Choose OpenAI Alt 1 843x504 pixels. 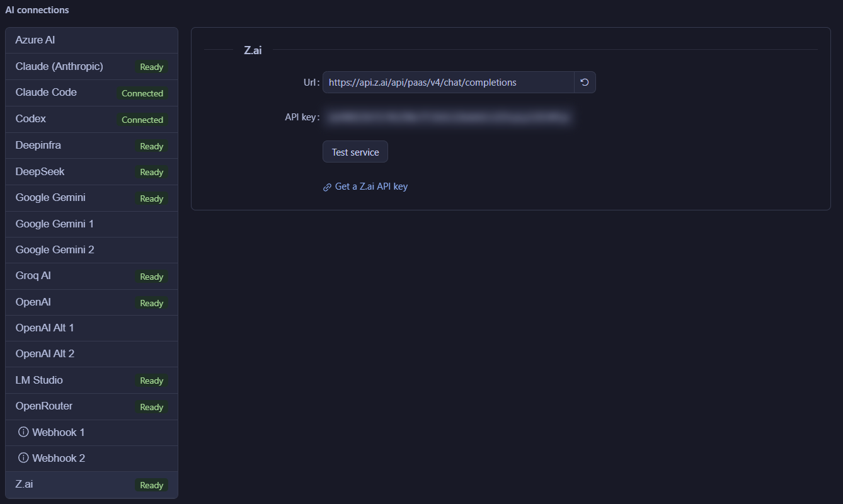91,328
